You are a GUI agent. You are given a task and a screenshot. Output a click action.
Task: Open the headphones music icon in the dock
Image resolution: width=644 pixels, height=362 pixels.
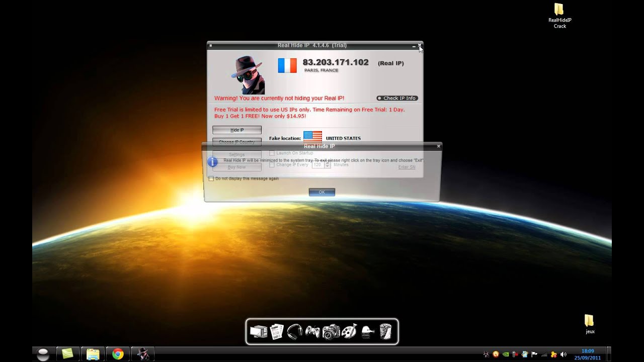(x=294, y=332)
